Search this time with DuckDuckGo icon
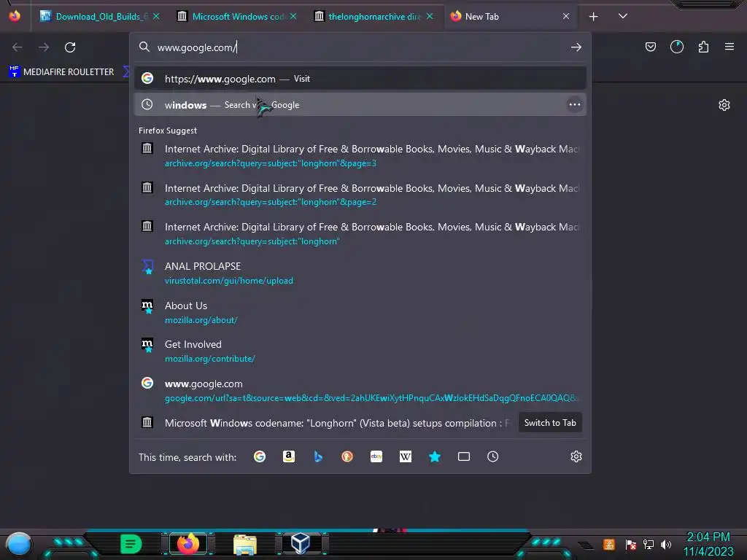This screenshot has height=560, width=747. (x=347, y=456)
